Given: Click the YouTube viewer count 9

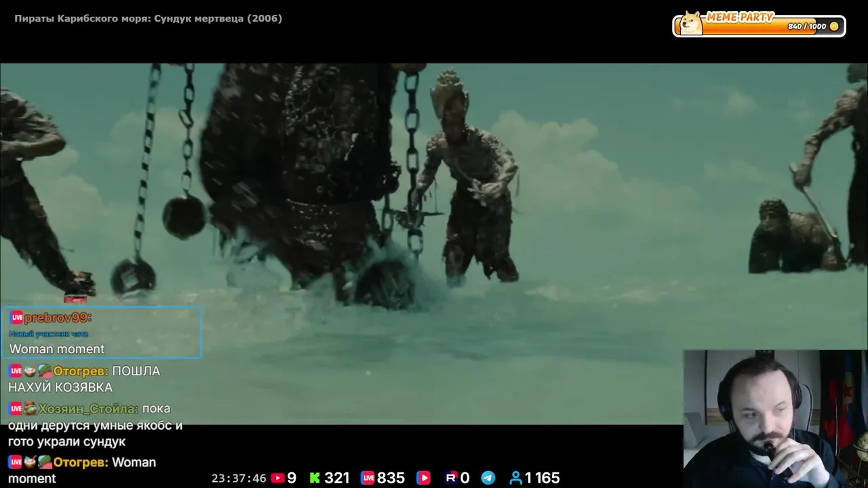Looking at the screenshot, I should tap(292, 479).
